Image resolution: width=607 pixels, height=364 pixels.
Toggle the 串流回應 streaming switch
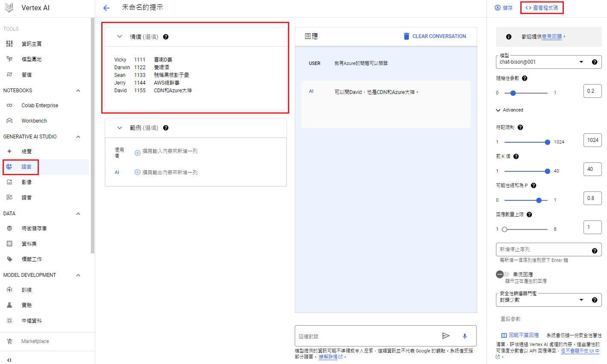click(503, 274)
